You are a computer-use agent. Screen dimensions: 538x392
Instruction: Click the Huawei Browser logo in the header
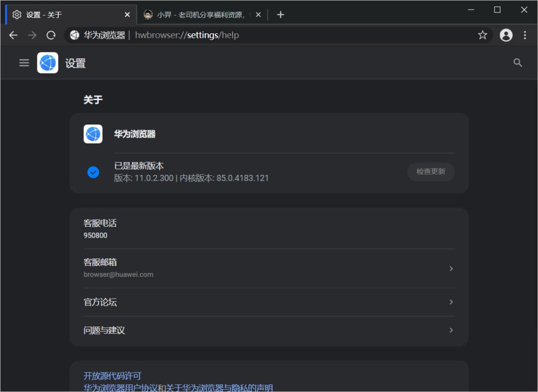48,63
